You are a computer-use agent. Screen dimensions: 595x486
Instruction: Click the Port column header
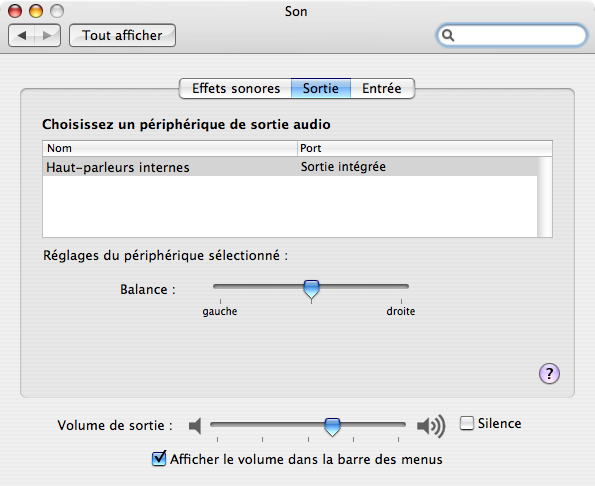(425, 148)
